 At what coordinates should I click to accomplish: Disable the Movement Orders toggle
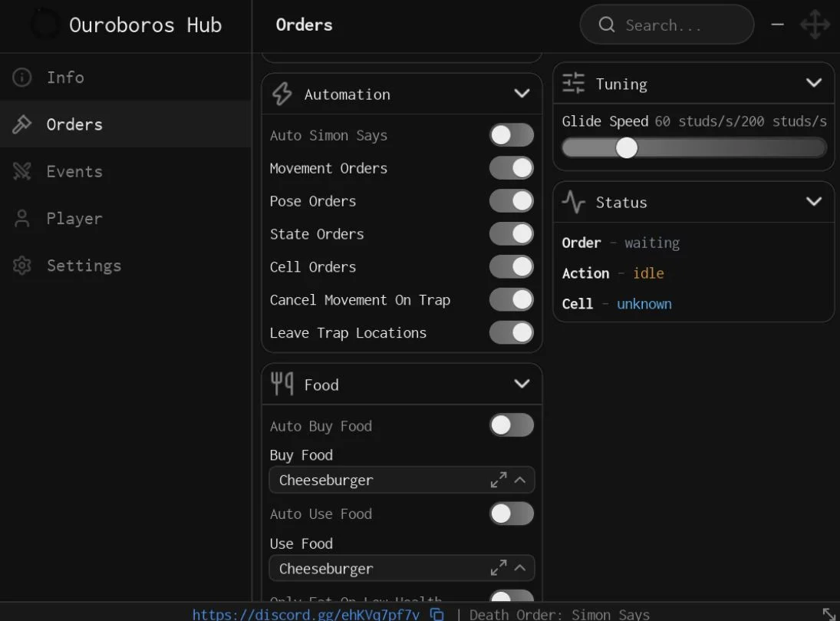click(512, 168)
